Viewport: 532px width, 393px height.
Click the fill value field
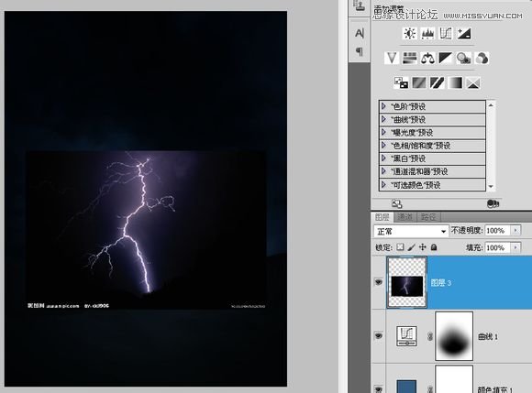[x=498, y=247]
